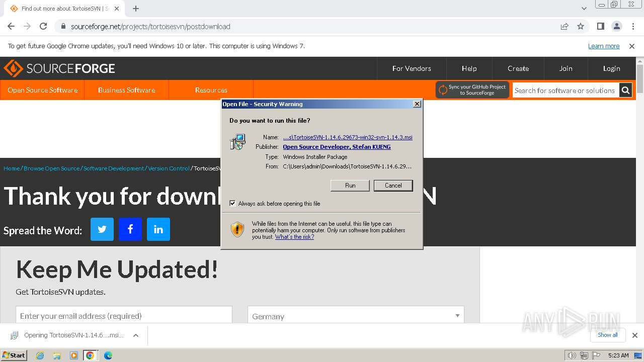644x362 pixels.
Task: Open the tab search chevron in Chrome
Action: (584, 9)
